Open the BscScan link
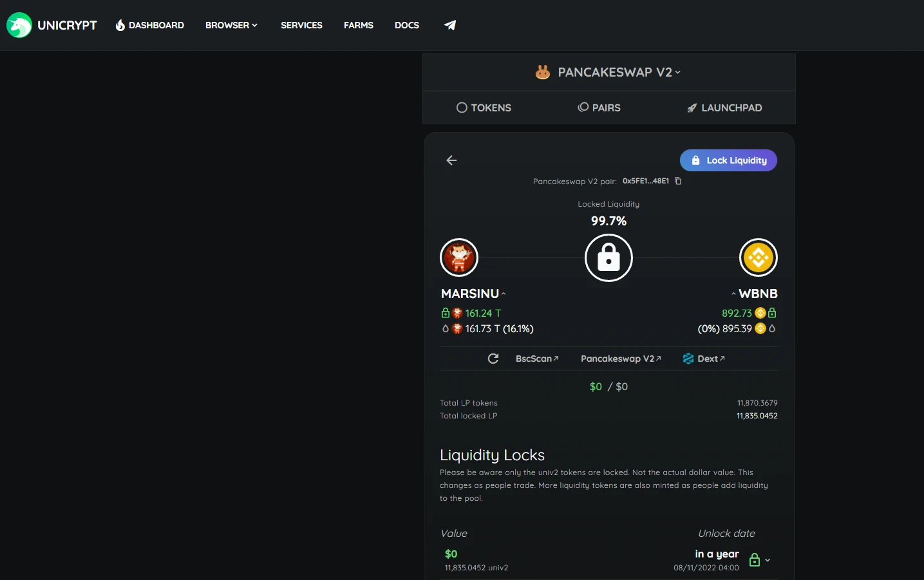This screenshot has height=580, width=924. point(537,359)
